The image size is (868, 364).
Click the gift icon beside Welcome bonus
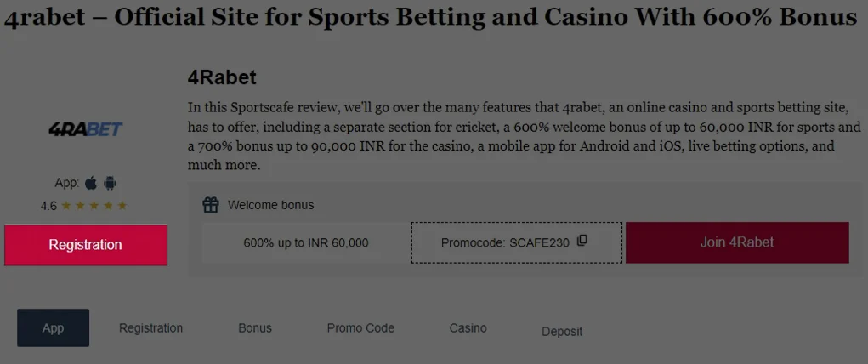(211, 205)
